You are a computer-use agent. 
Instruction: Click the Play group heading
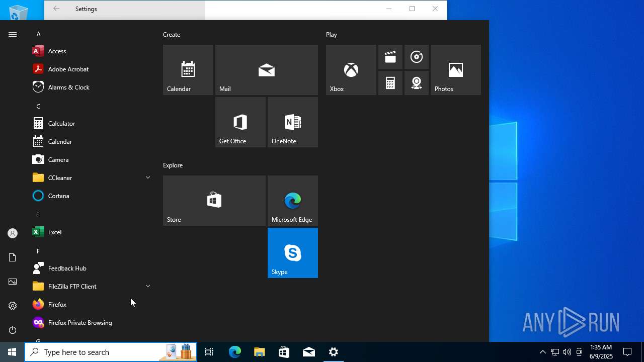pos(332,35)
